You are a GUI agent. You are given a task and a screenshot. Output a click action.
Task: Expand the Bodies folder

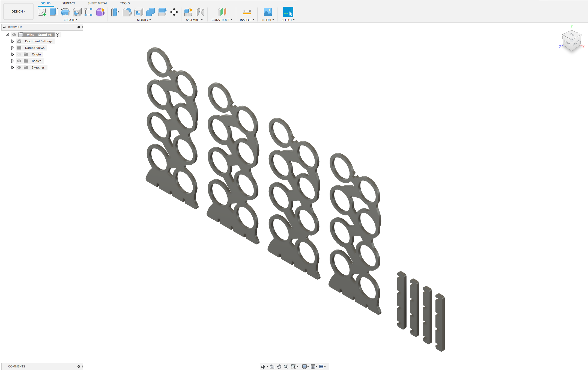12,61
